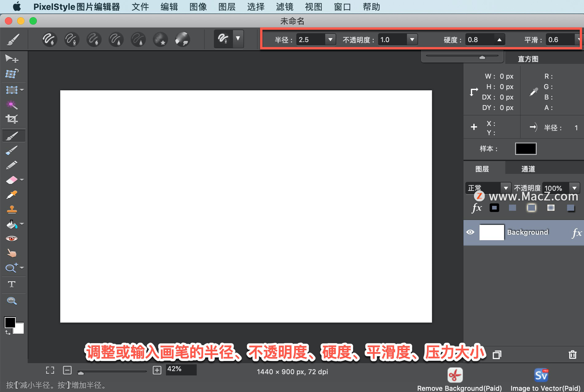The image size is (584, 392).
Task: Choose the textured star brush preset
Action: 160,39
